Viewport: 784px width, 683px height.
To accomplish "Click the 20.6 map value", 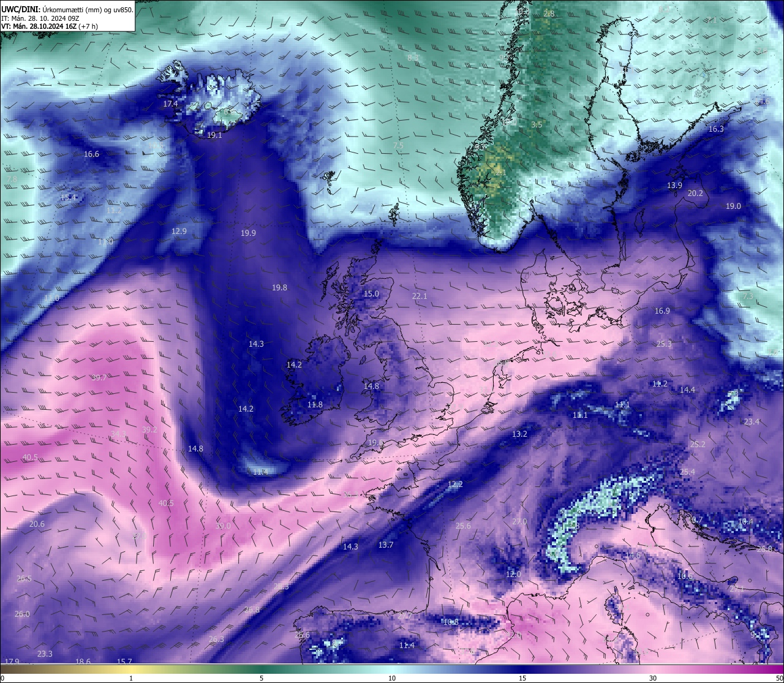I will [x=37, y=524].
